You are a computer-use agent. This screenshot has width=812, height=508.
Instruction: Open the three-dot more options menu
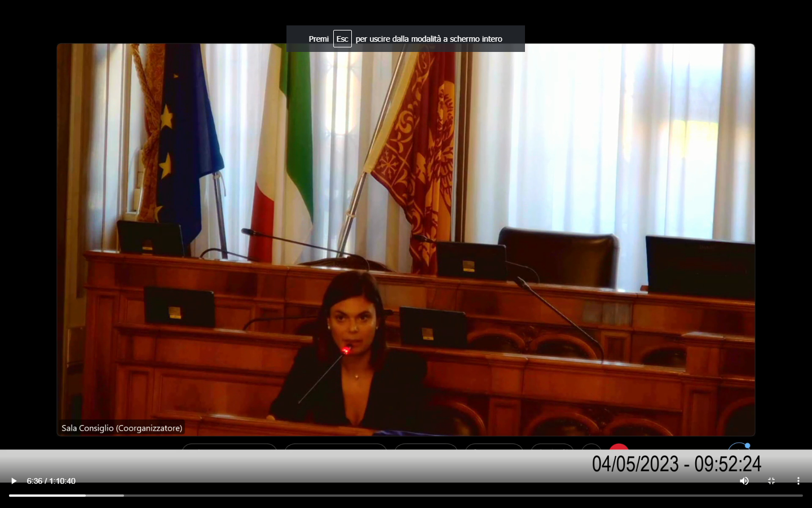click(x=798, y=481)
